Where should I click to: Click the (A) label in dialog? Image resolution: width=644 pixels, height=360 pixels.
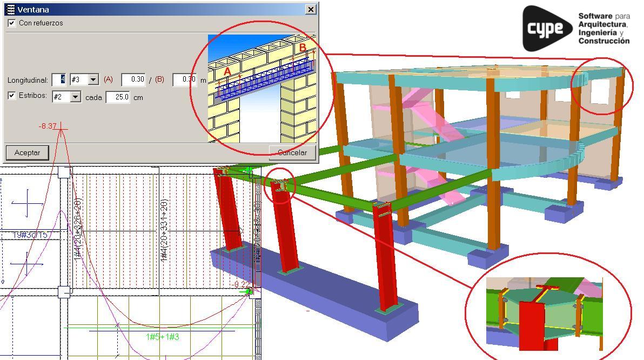pyautogui.click(x=108, y=79)
